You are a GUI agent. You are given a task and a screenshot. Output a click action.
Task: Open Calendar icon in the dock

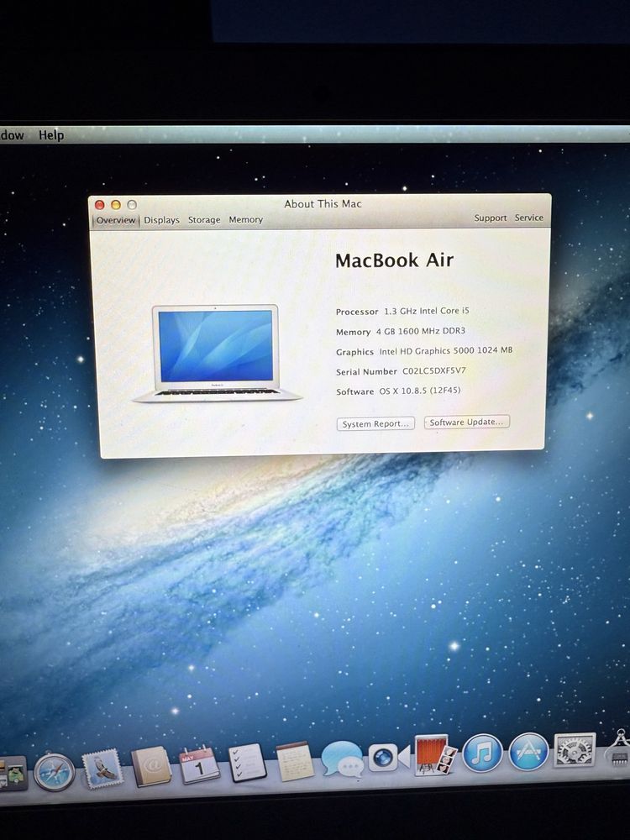pyautogui.click(x=199, y=764)
